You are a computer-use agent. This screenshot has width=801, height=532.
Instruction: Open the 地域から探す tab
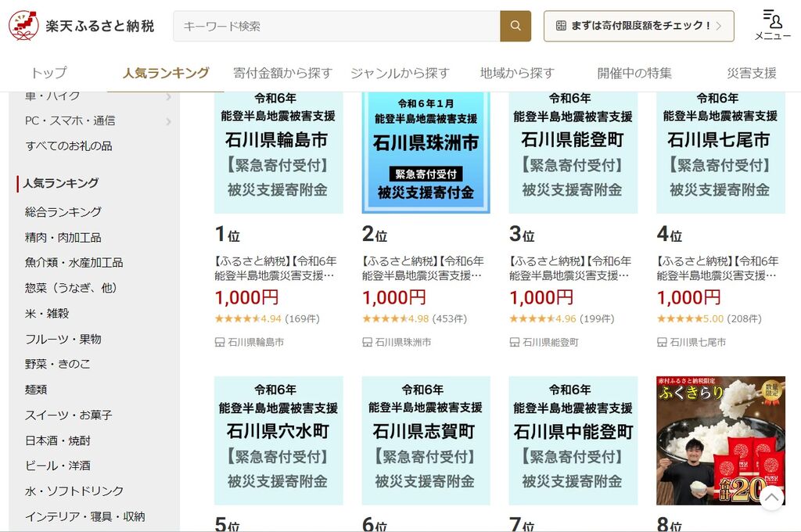coord(518,73)
